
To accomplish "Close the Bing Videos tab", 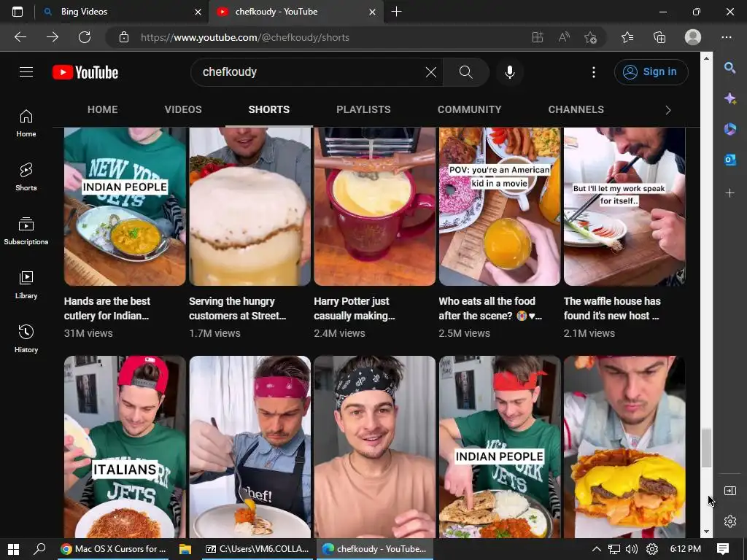I will pyautogui.click(x=198, y=12).
